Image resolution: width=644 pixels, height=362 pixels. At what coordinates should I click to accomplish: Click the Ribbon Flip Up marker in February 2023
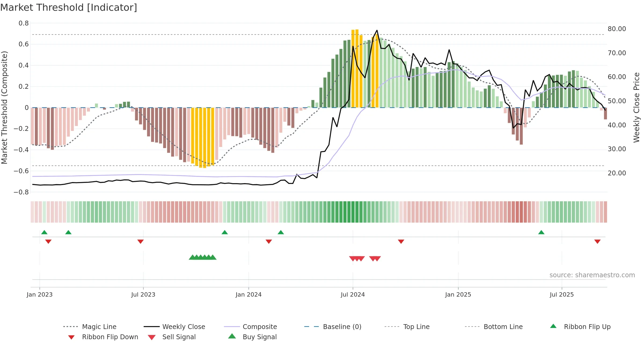[x=68, y=232]
